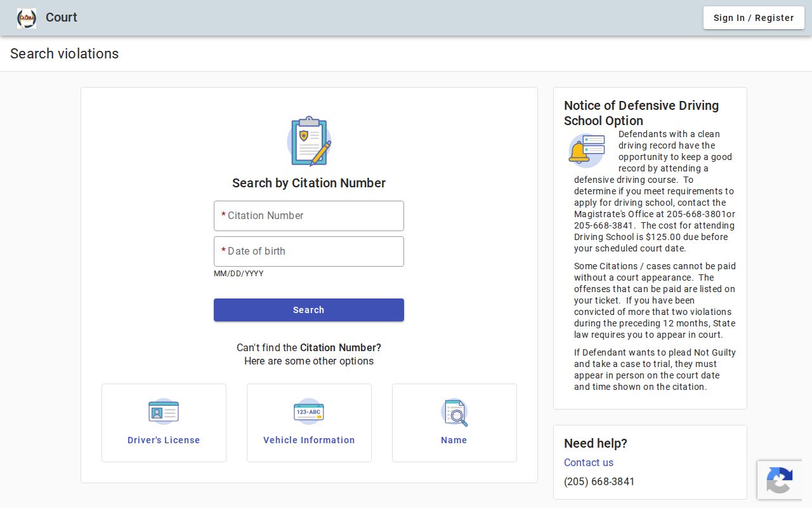Choose Vehicle Information search option
The width and height of the screenshot is (812, 508).
point(309,423)
